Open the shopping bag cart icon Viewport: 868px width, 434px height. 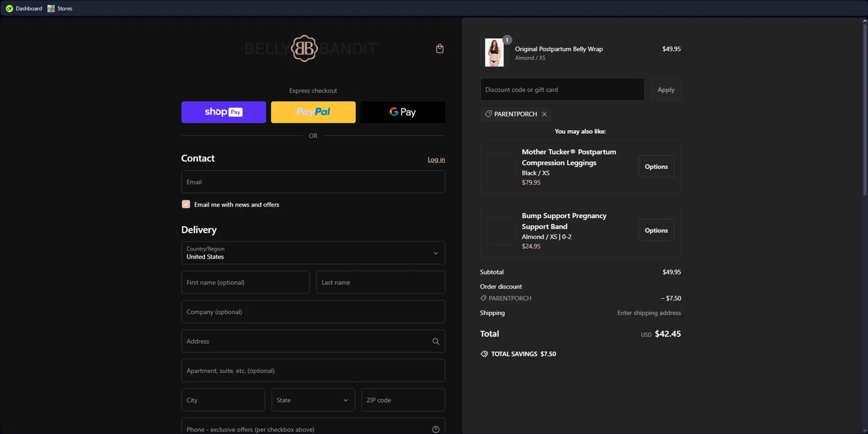(440, 49)
